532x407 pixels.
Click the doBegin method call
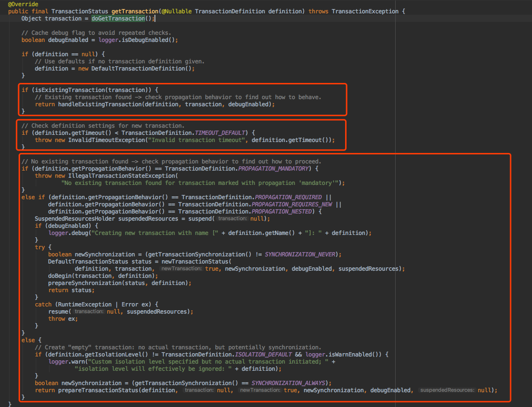(60, 276)
